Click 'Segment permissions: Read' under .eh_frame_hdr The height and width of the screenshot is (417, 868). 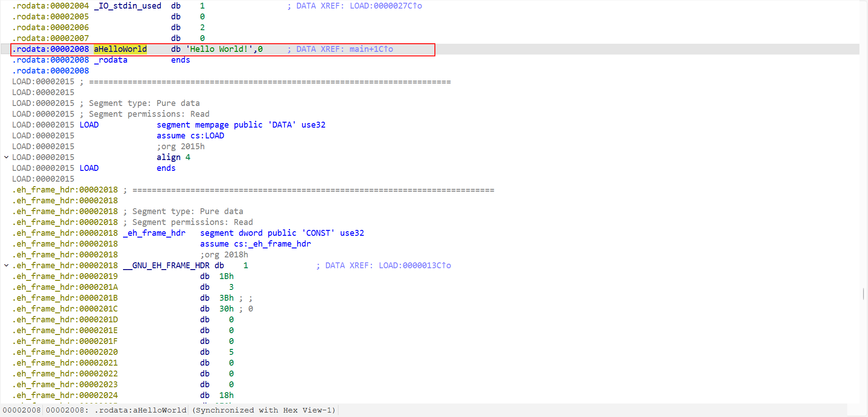click(x=192, y=222)
